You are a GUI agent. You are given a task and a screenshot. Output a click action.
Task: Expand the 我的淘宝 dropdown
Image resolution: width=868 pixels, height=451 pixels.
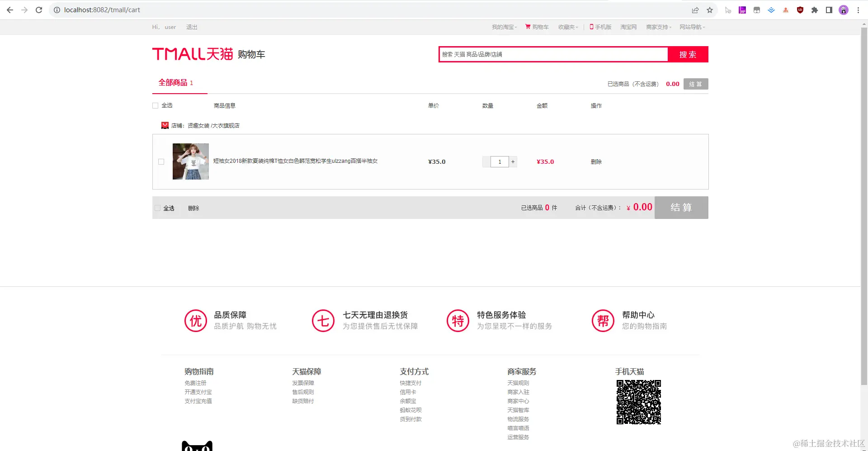(505, 27)
